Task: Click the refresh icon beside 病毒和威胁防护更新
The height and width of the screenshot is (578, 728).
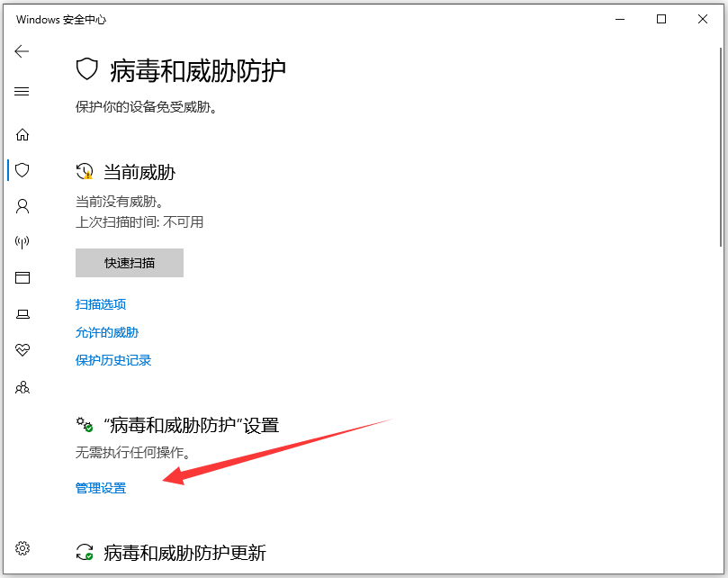Action: 85,552
